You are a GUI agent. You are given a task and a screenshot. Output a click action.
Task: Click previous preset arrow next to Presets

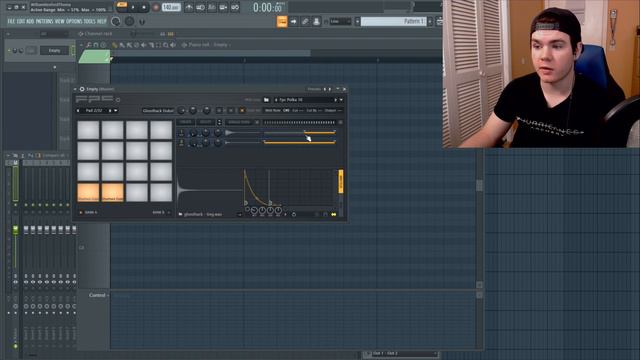(x=325, y=89)
